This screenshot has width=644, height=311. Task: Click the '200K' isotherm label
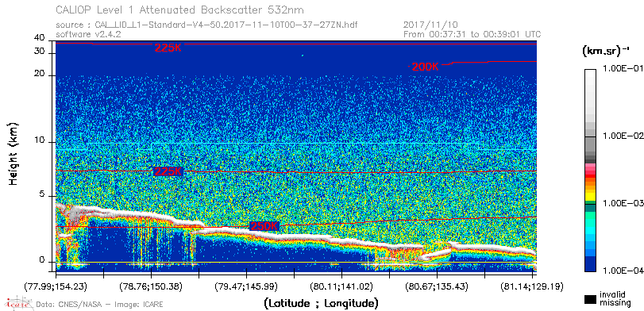point(426,67)
